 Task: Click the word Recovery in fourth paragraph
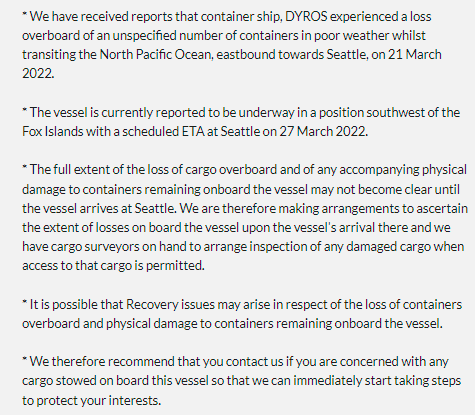tap(152, 304)
